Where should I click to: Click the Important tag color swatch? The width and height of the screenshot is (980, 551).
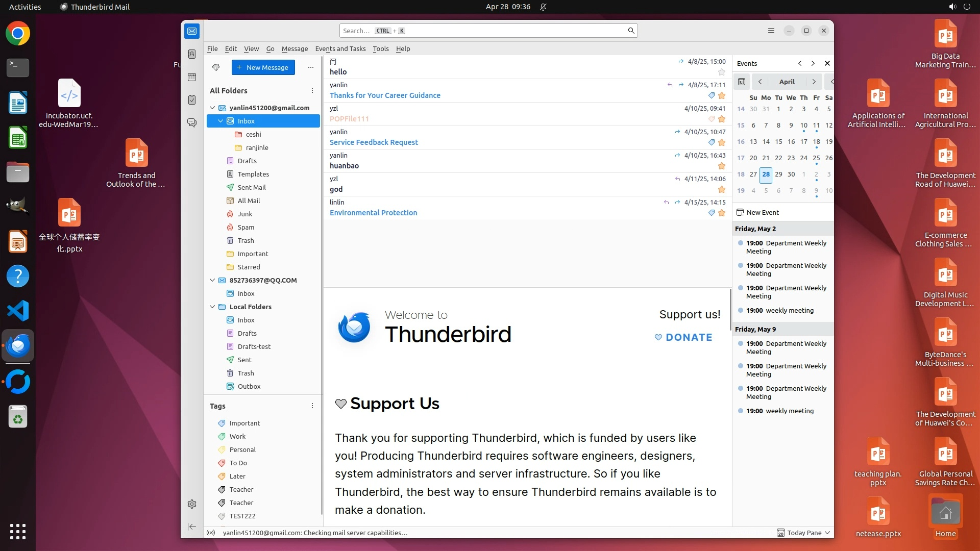point(222,423)
